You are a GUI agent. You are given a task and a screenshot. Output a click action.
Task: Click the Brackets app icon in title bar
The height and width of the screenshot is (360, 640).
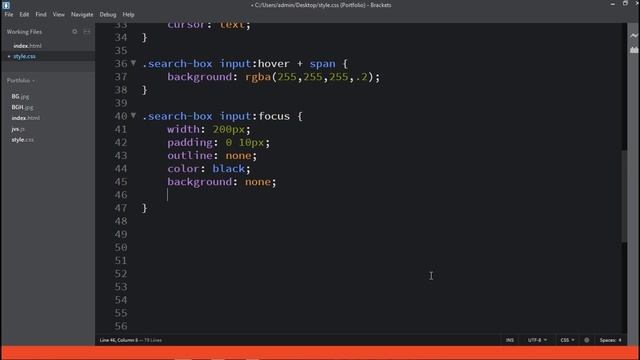pyautogui.click(x=6, y=5)
